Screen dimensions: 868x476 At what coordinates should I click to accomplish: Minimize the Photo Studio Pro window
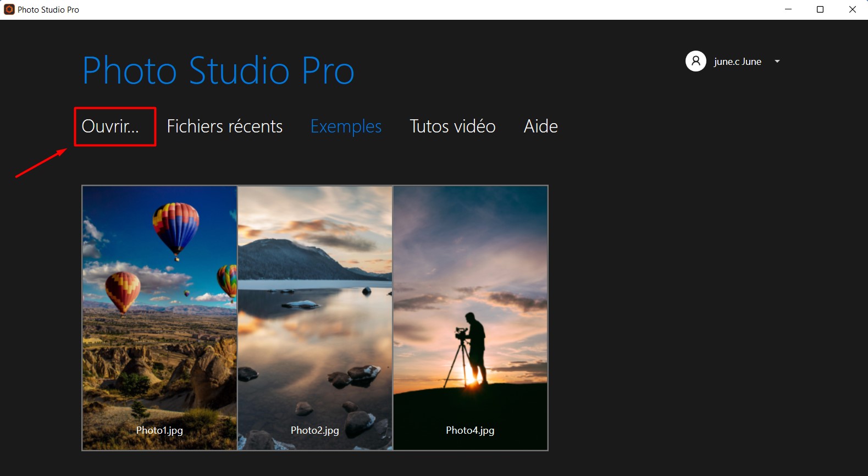click(788, 9)
